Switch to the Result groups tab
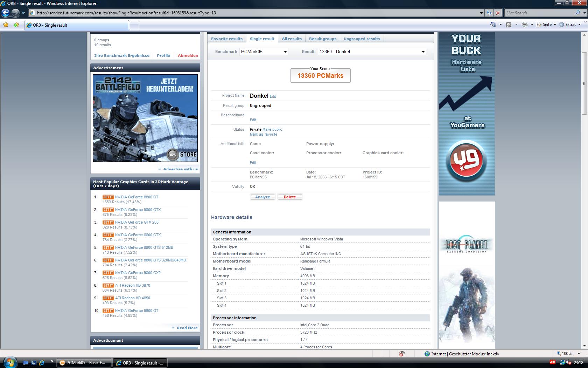Image resolution: width=588 pixels, height=368 pixels. point(322,39)
